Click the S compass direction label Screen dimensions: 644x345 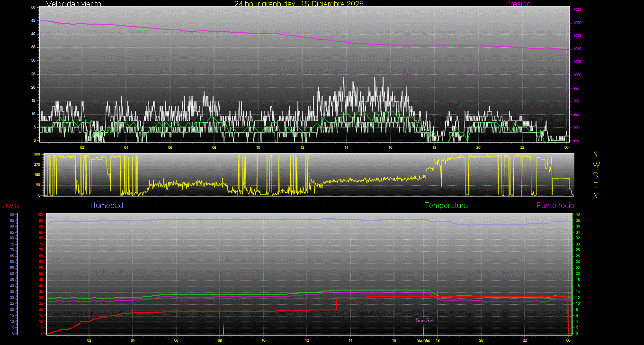click(x=596, y=175)
